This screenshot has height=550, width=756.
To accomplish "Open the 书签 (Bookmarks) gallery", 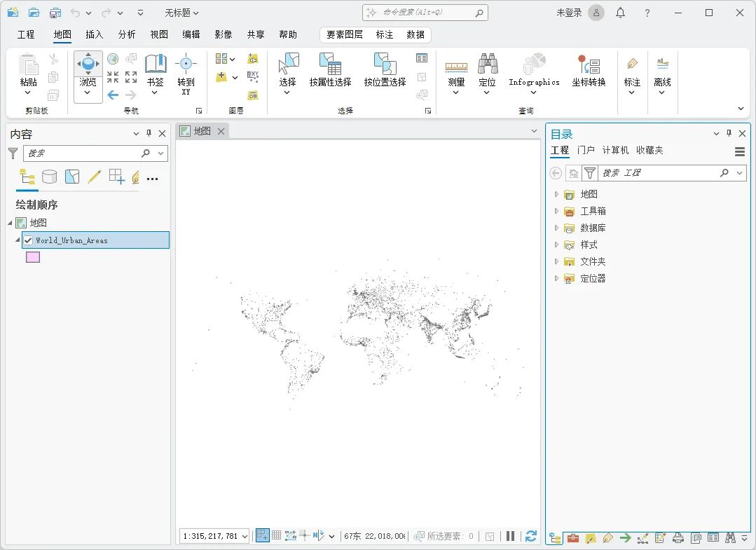I will coord(156,74).
